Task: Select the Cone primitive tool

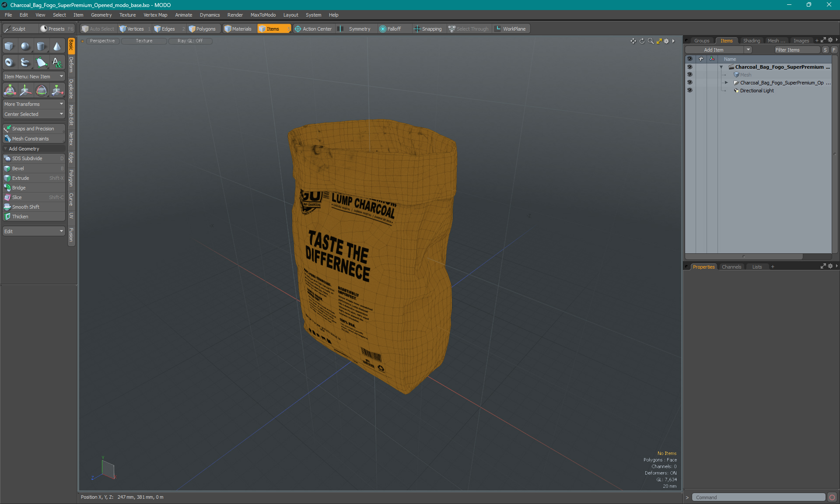Action: coord(57,46)
